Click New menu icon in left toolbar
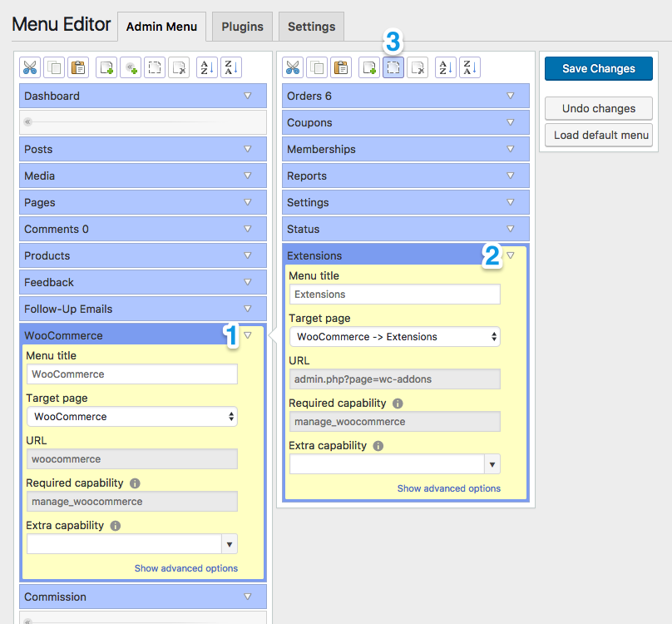 coord(106,67)
